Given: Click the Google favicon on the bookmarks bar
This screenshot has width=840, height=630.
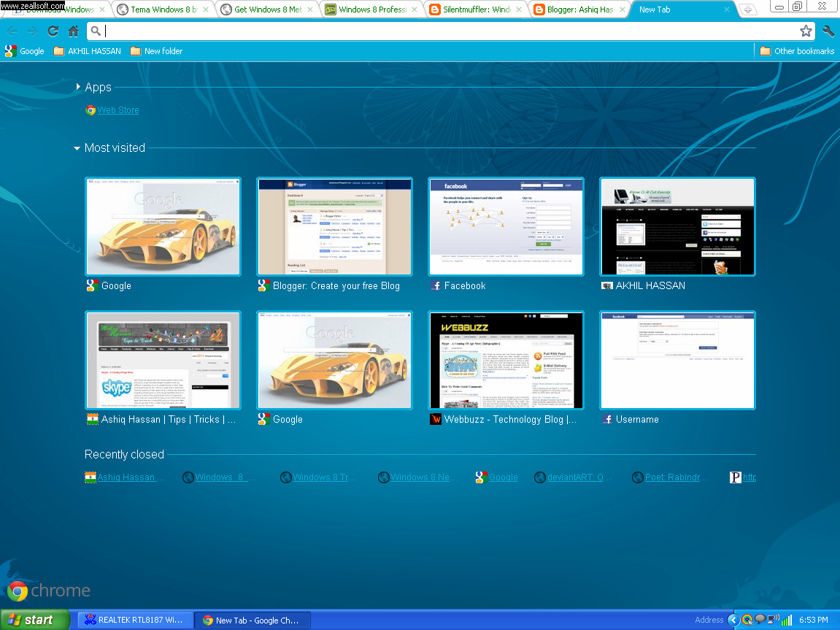Looking at the screenshot, I should (9, 51).
